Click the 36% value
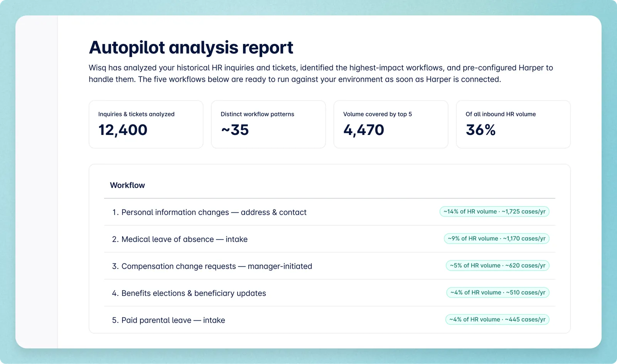 pyautogui.click(x=480, y=130)
